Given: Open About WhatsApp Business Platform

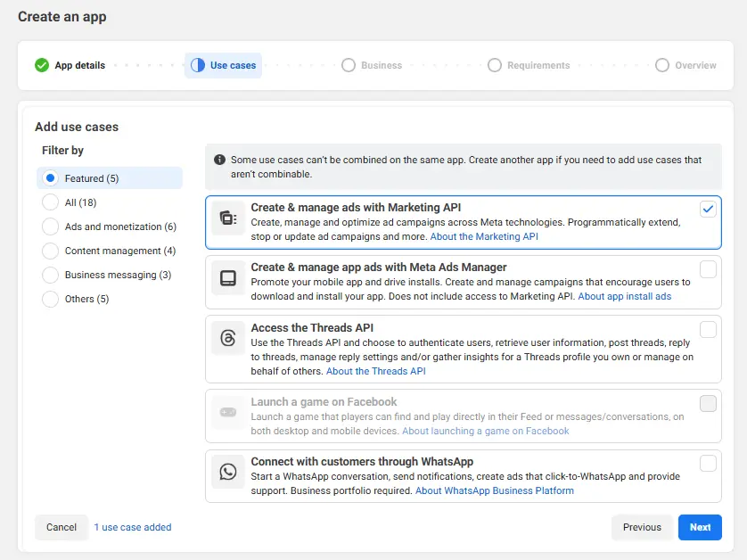Looking at the screenshot, I should (494, 490).
